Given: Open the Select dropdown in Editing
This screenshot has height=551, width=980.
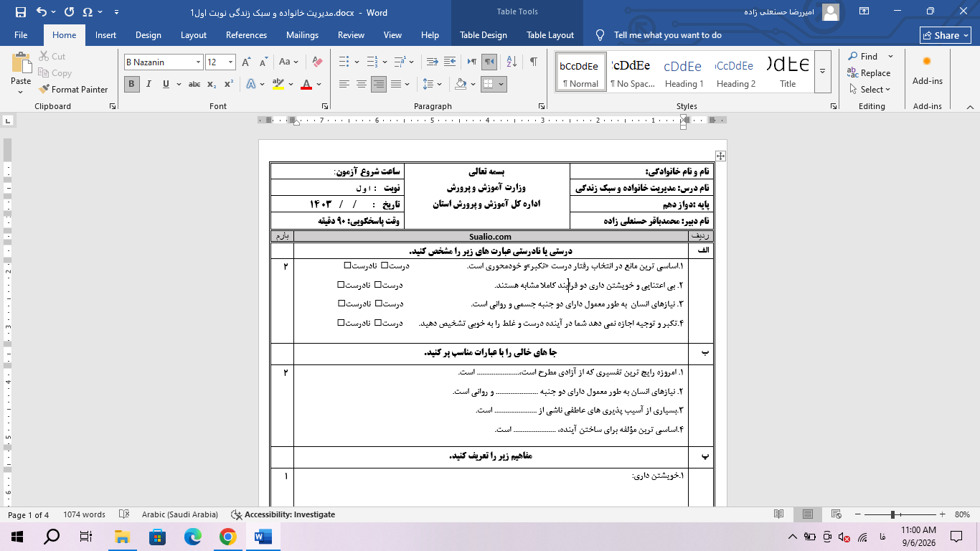Looking at the screenshot, I should (x=870, y=90).
